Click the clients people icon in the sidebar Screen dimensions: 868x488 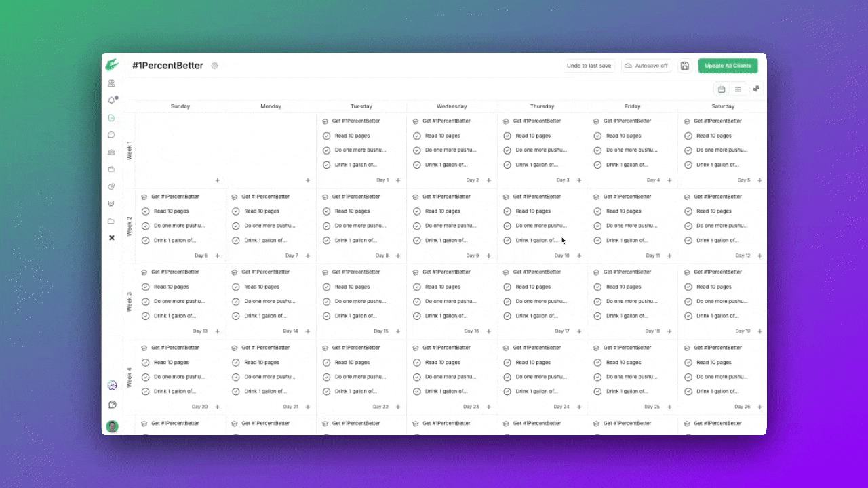point(112,83)
